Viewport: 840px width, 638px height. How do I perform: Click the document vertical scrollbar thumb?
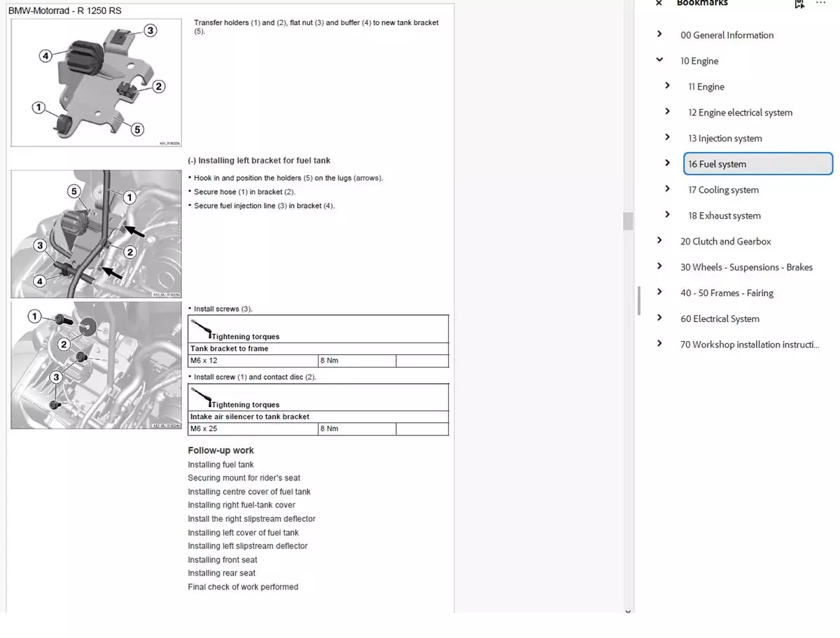coord(628,221)
